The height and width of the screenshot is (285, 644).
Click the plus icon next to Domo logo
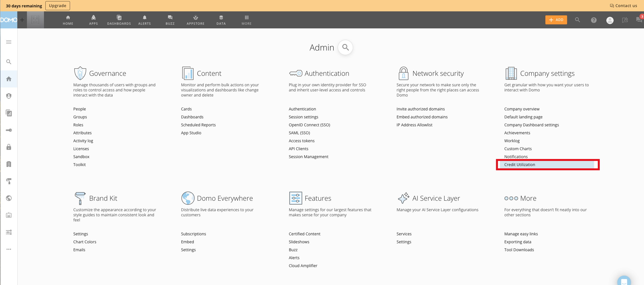click(22, 20)
